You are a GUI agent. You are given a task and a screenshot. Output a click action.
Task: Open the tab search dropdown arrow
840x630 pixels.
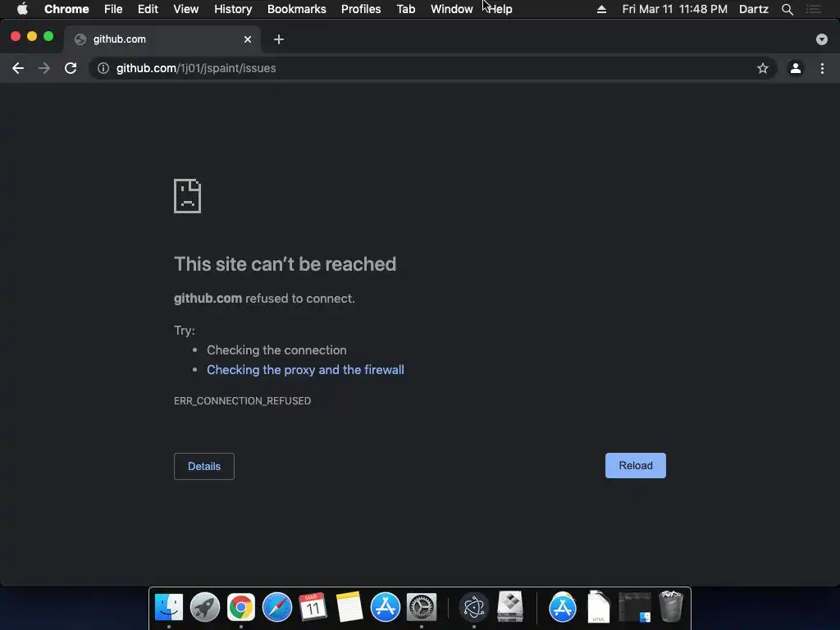(x=821, y=39)
